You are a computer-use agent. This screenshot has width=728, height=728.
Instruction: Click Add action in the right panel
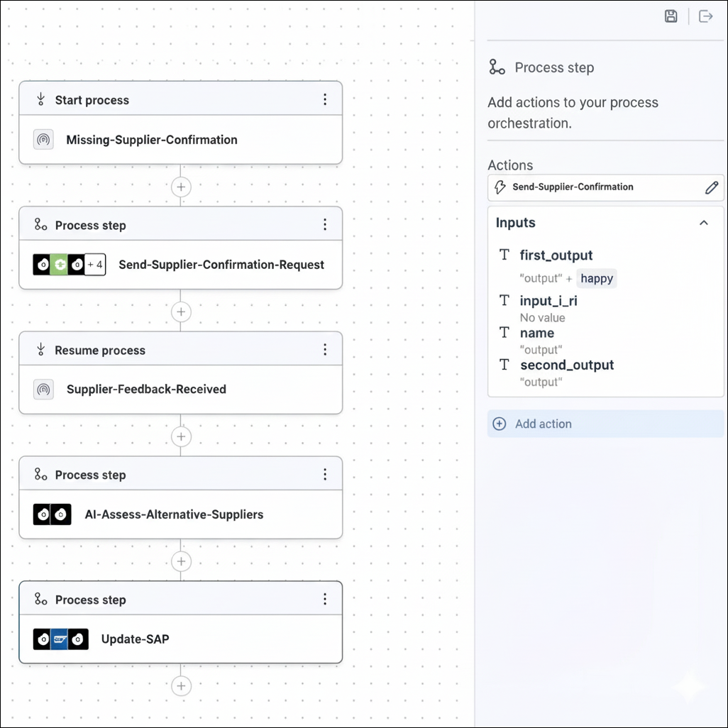544,424
